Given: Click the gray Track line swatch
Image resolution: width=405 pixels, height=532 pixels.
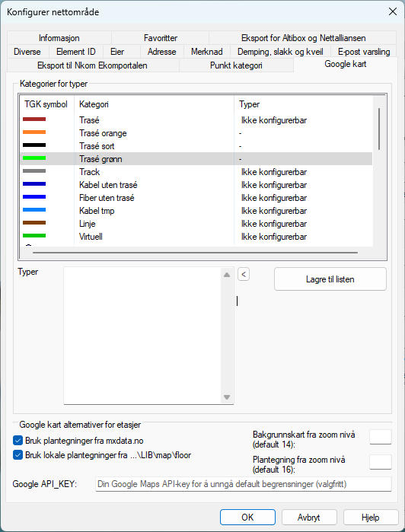Looking at the screenshot, I should [34, 170].
